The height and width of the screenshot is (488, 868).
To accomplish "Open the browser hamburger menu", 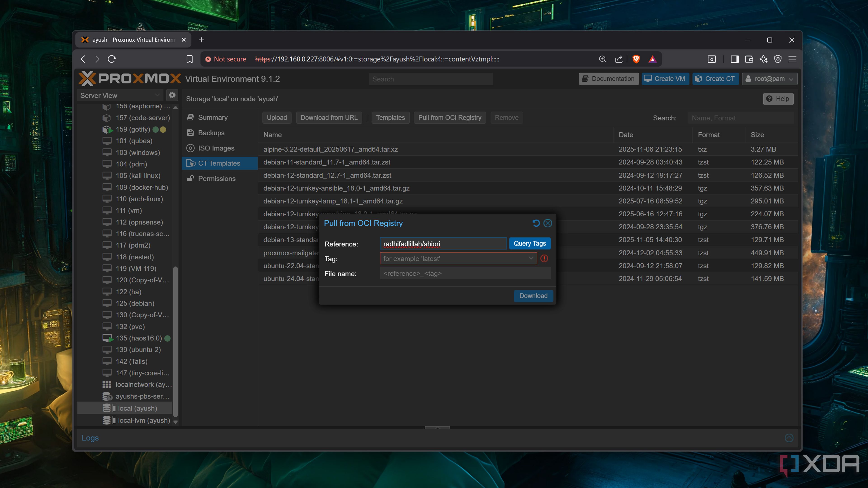I will pos(793,59).
